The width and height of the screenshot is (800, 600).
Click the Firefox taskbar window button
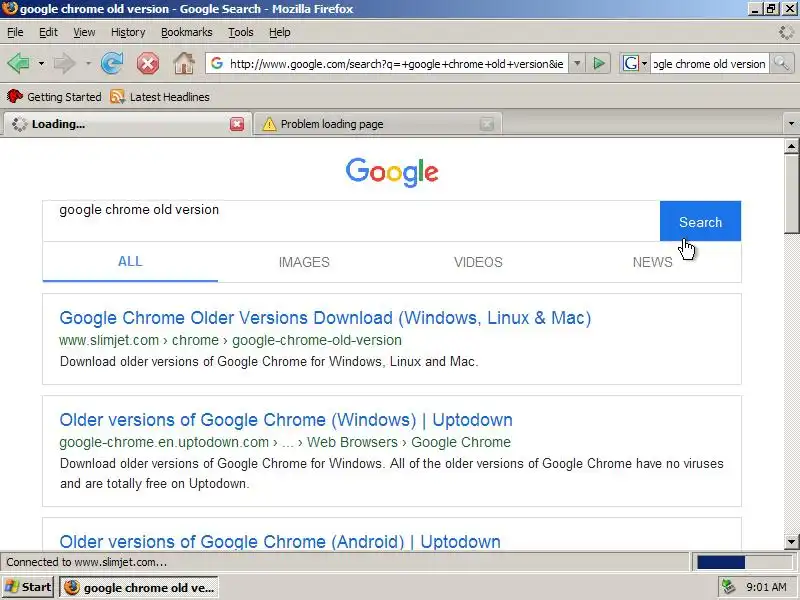pyautogui.click(x=139, y=587)
